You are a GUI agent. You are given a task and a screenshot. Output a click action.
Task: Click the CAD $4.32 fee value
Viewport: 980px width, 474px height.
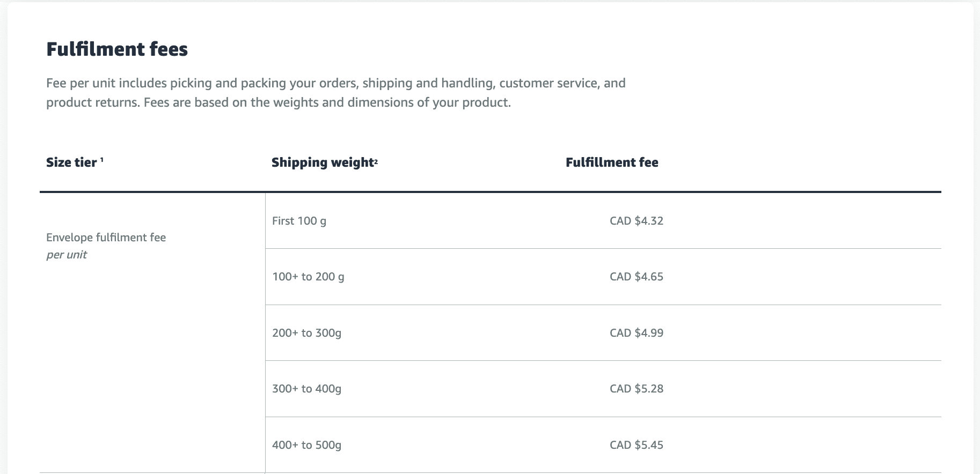coord(637,221)
